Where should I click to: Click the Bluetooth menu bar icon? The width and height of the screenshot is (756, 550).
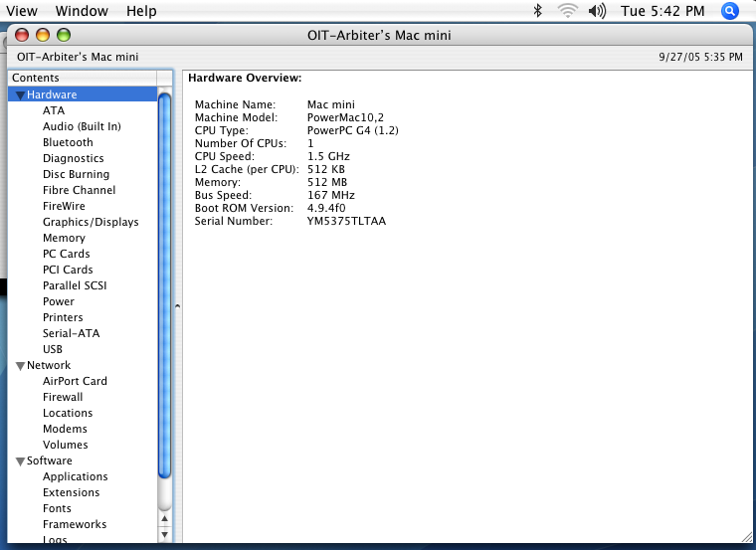click(537, 11)
